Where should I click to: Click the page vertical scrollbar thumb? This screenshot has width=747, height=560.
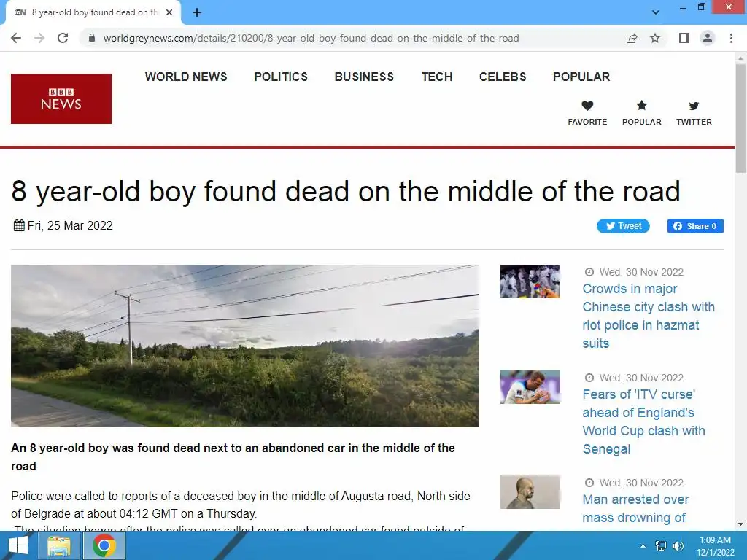coord(740,118)
